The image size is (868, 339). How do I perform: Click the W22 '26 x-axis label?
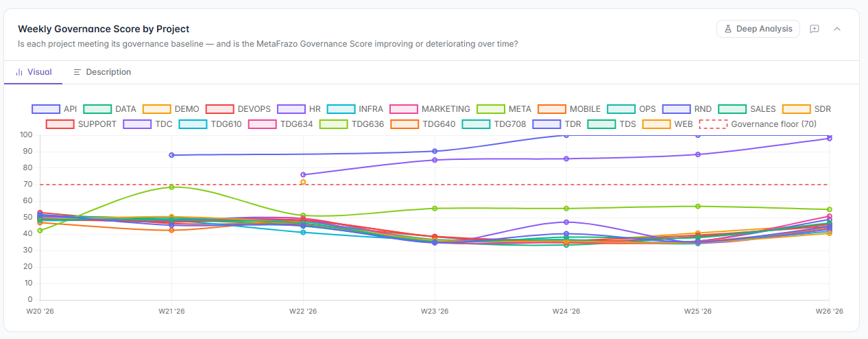[x=303, y=311]
